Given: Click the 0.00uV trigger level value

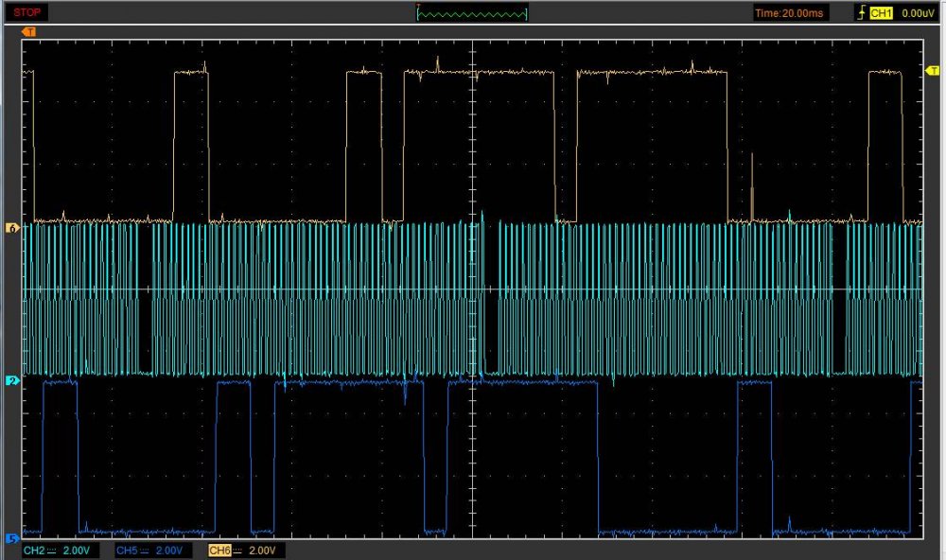Looking at the screenshot, I should pos(917,13).
